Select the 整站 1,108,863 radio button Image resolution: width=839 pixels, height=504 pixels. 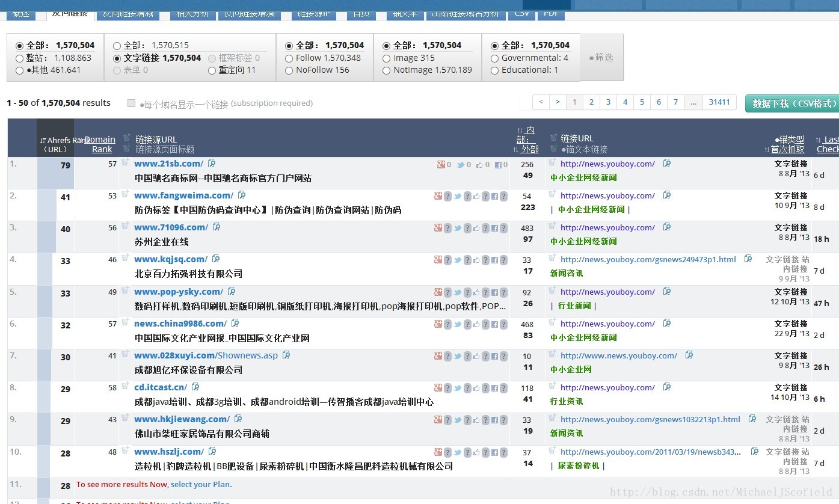20,58
